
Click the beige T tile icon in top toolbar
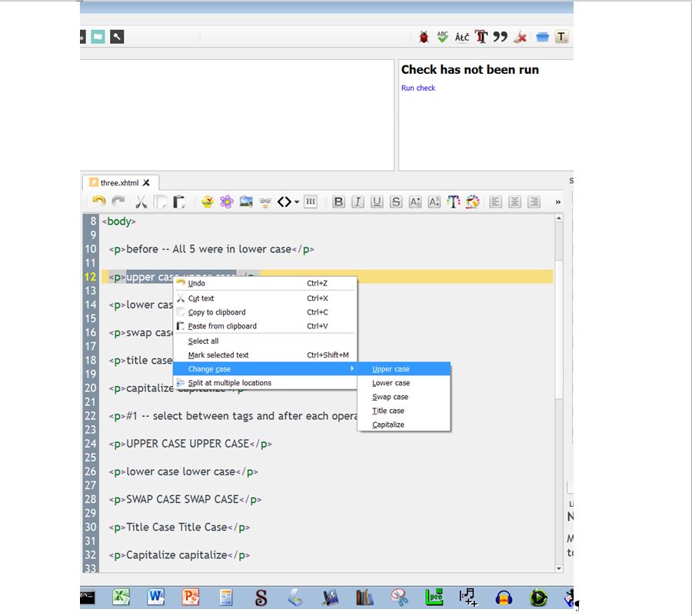pos(561,37)
